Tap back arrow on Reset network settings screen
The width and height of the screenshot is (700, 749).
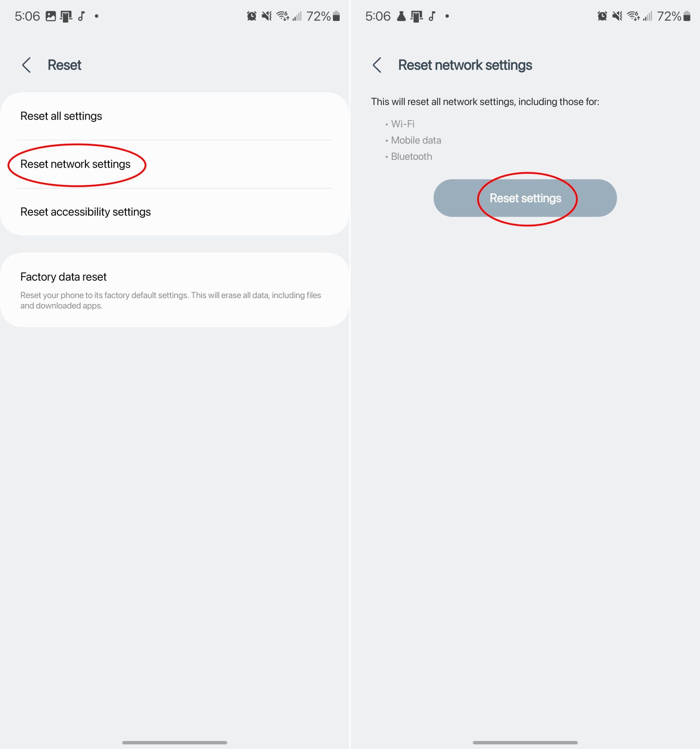377,65
